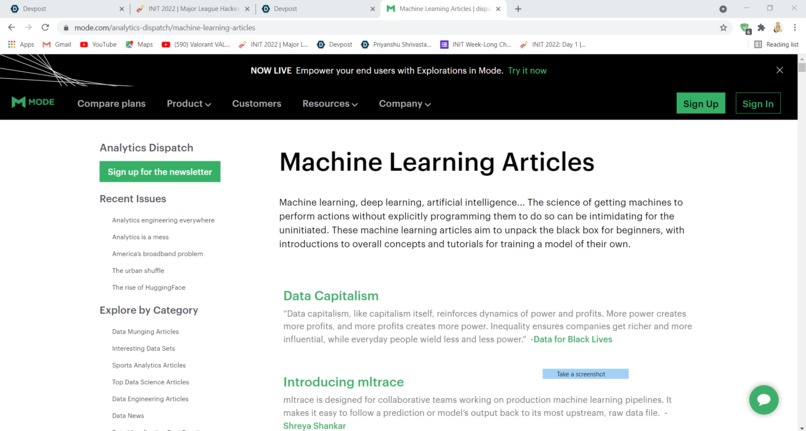Open a new browser tab with plus
Screen dimensions: 806x431
(518, 9)
